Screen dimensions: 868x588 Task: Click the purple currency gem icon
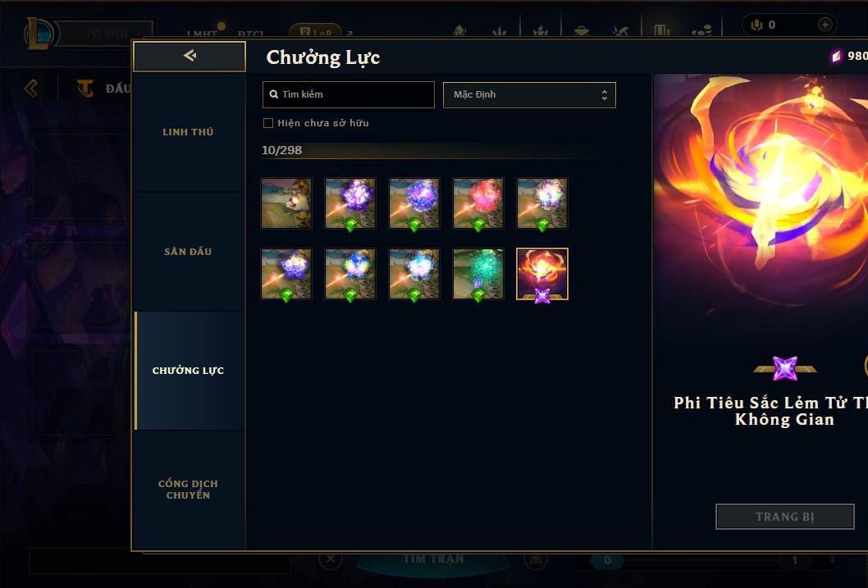(837, 56)
